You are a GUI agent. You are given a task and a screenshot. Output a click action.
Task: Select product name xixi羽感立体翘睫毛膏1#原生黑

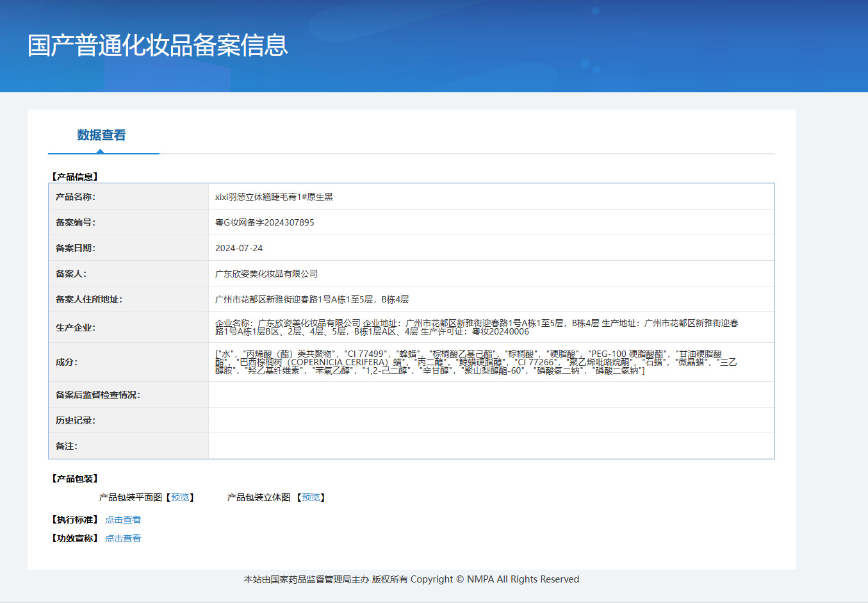pos(274,197)
